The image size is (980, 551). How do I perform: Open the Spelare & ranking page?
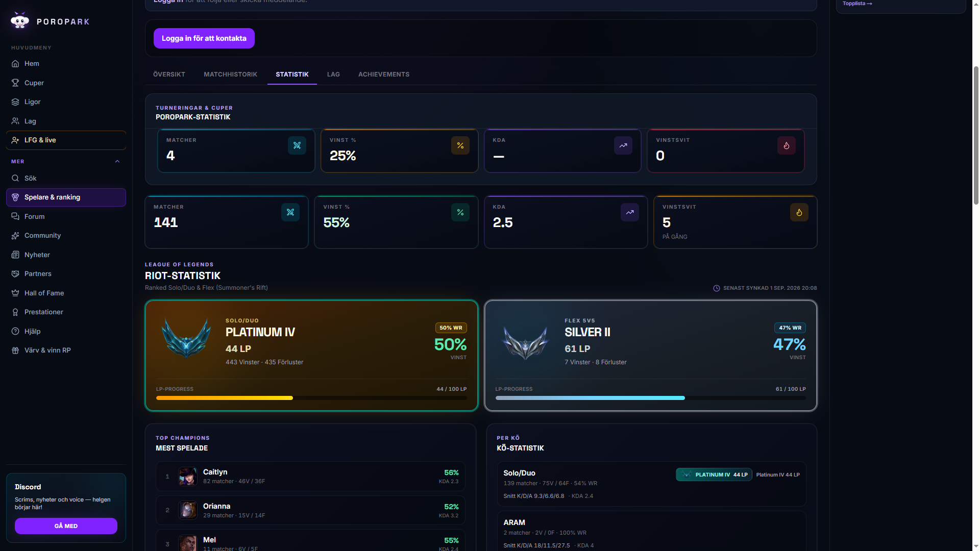pyautogui.click(x=66, y=197)
